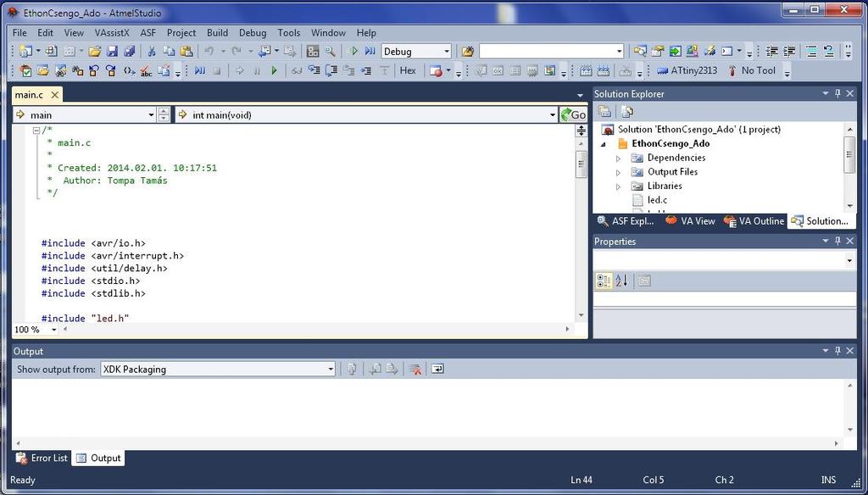Click the Save All icon

tap(130, 52)
